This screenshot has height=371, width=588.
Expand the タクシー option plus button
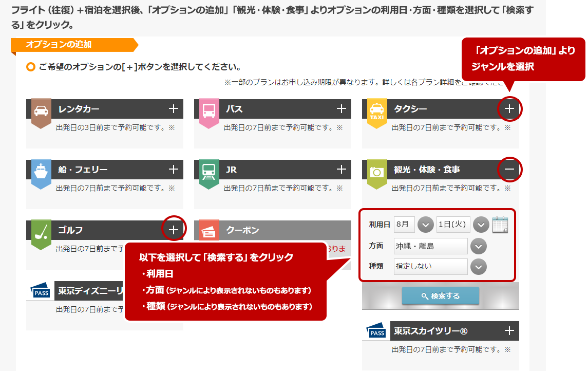click(x=509, y=109)
